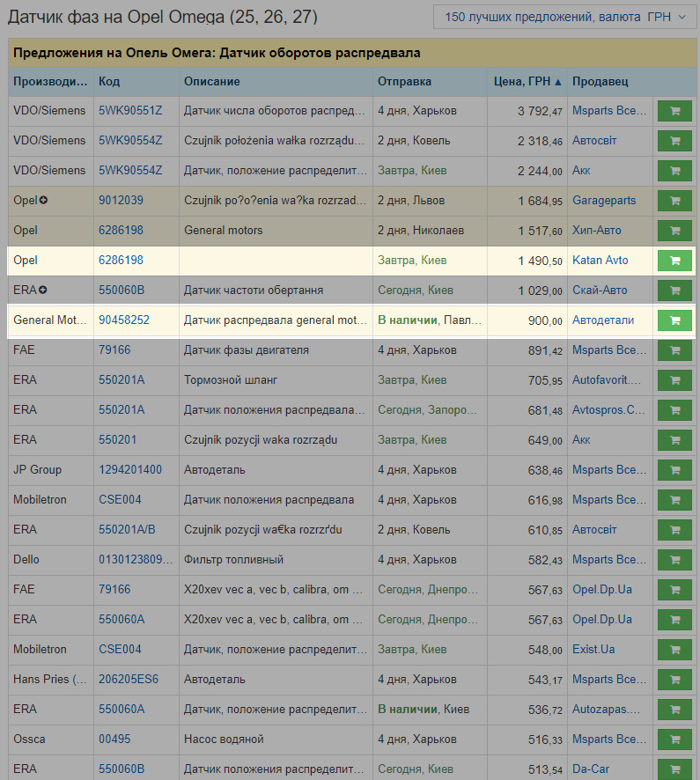Open part code 1294201400
This screenshot has width=700, height=780.
[x=130, y=469]
